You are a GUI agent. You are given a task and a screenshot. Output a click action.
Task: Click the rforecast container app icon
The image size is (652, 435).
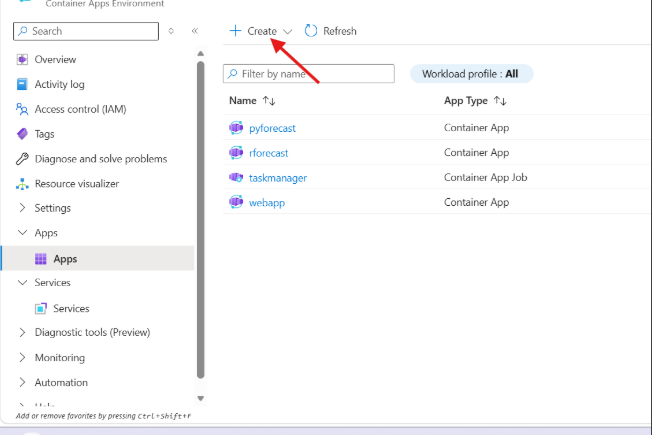(236, 153)
